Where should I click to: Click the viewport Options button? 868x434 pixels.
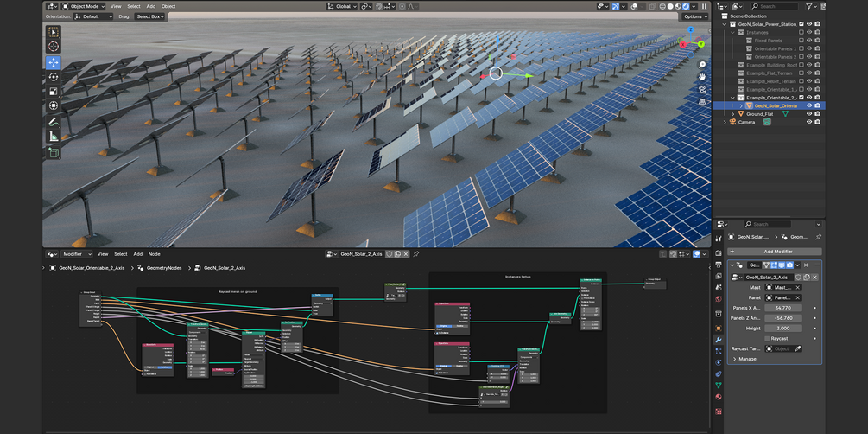tap(694, 16)
